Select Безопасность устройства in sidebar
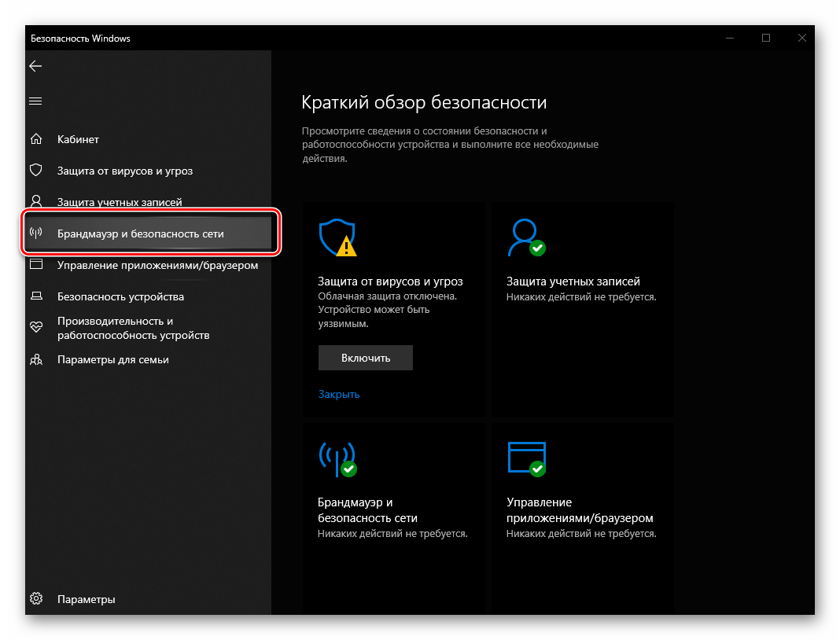Screen dimensions: 840x640 point(149,296)
